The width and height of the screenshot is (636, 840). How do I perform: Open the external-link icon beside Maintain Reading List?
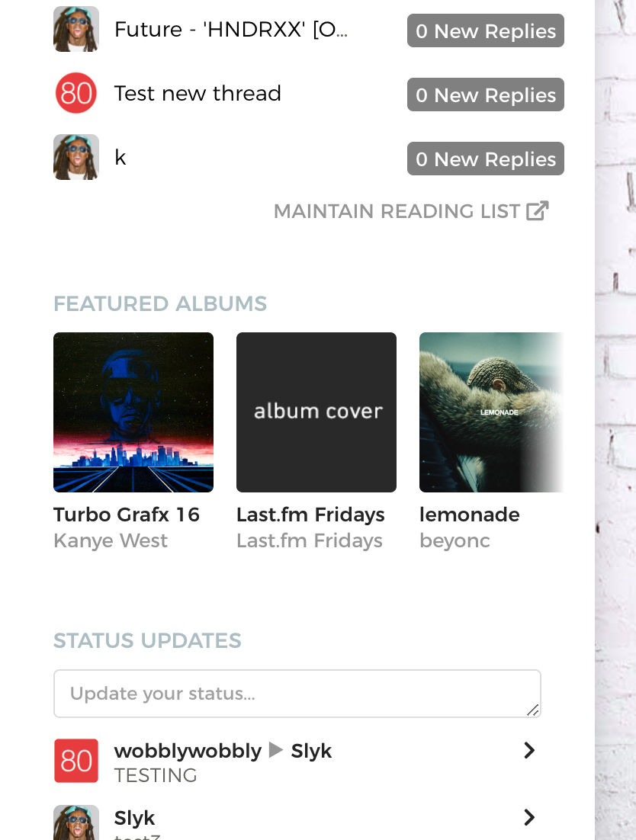point(538,210)
